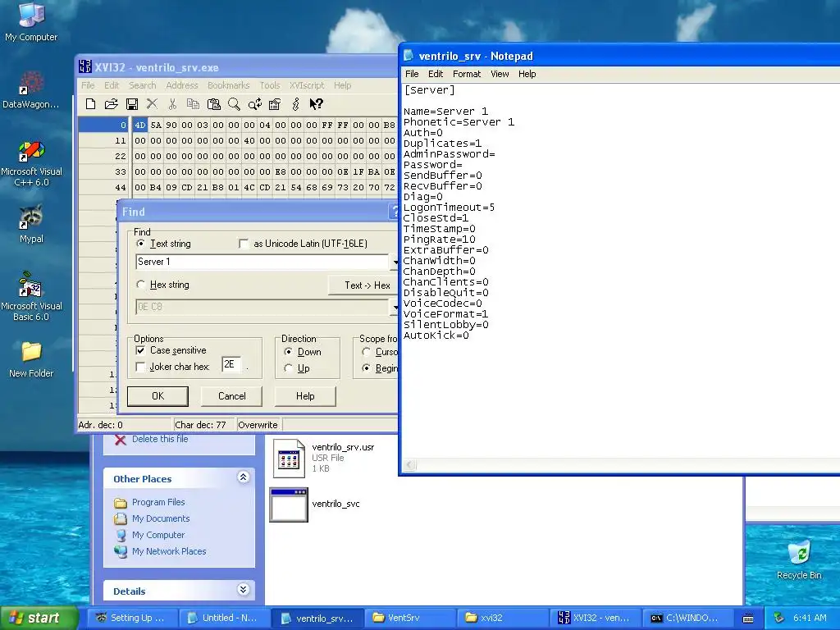Open the My Network Places link

[169, 551]
